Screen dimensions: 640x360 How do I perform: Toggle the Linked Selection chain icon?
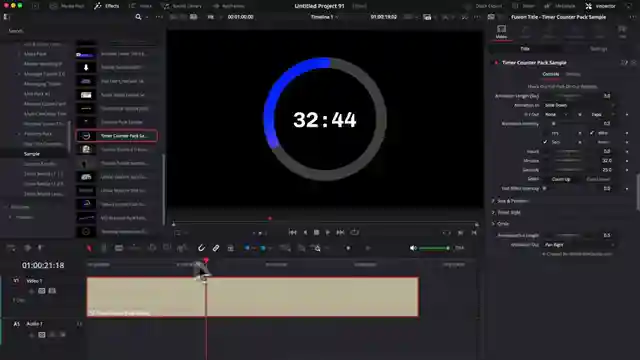(216, 248)
